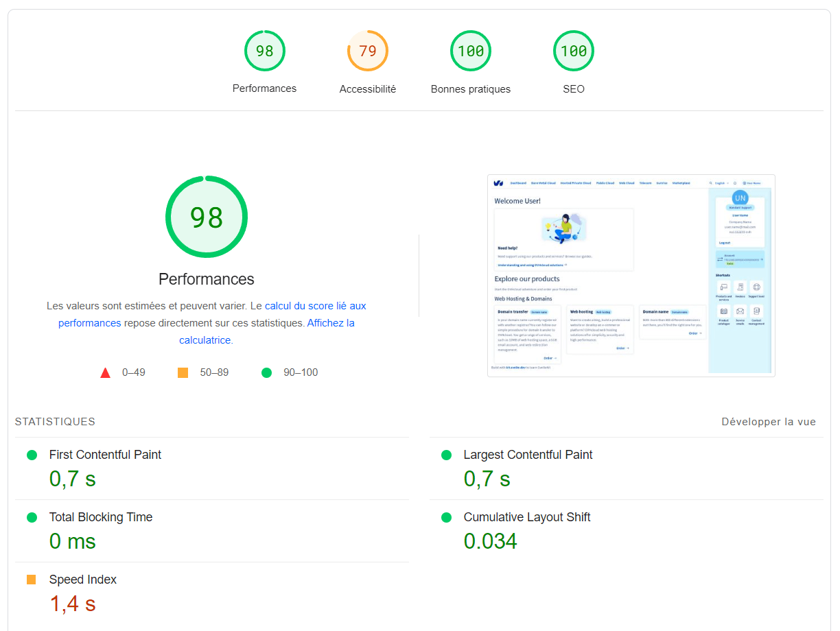Click orange square indicator beside Speed Index

pos(32,580)
